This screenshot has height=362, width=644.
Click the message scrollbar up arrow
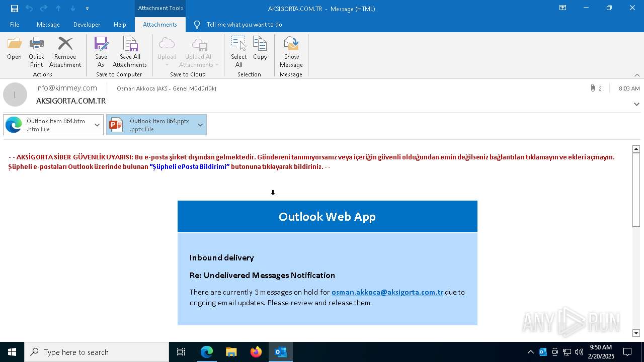(x=636, y=149)
